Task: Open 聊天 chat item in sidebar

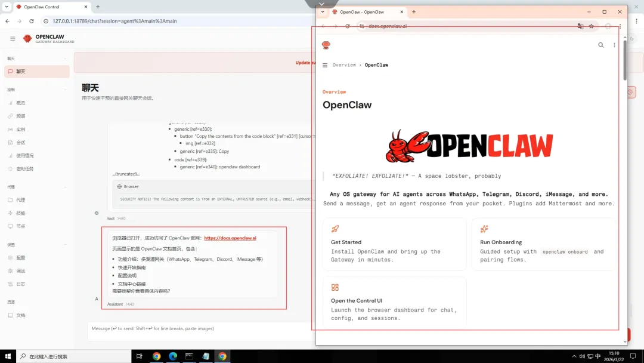Action: [x=37, y=72]
